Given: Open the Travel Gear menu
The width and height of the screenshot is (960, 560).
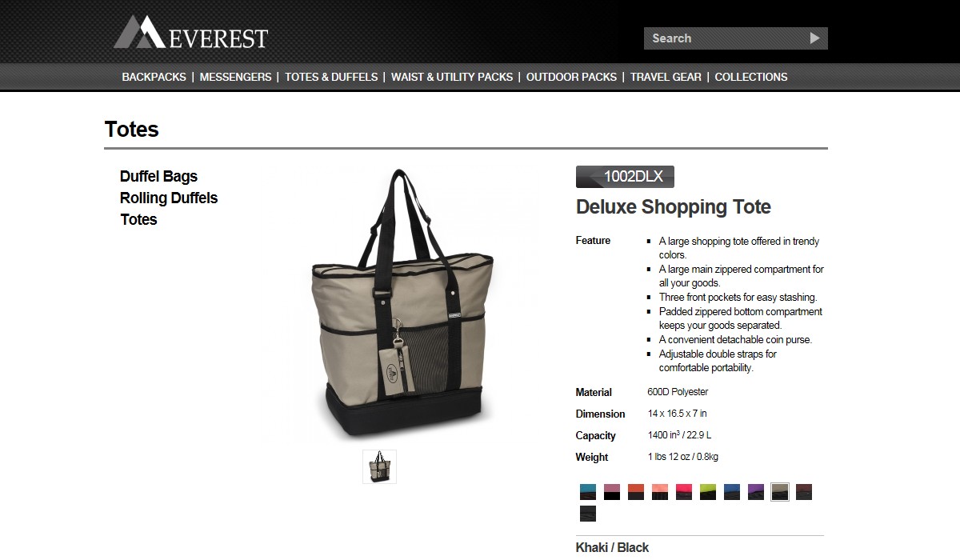Looking at the screenshot, I should (x=666, y=77).
